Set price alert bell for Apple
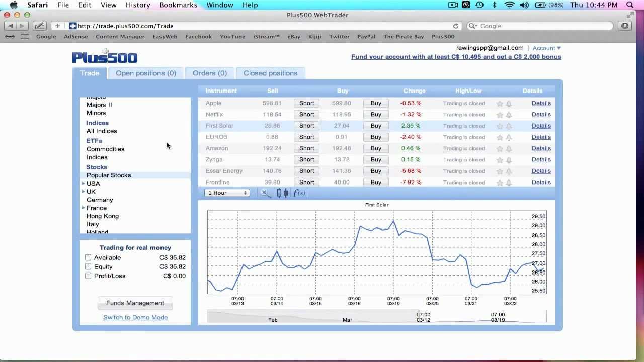The height and width of the screenshot is (362, 644). tap(509, 104)
